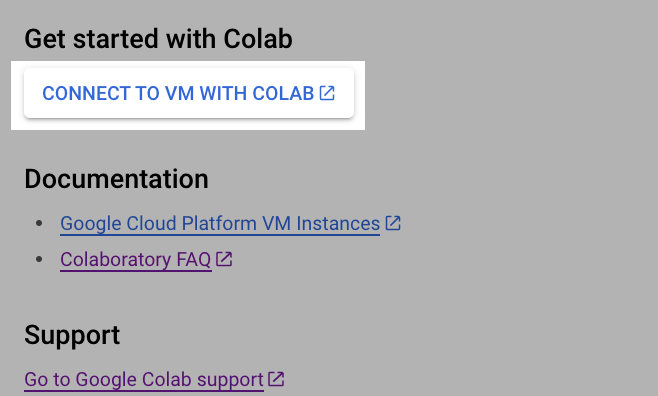Open the Google Cloud Platform VM Instances link
The image size is (658, 396).
[220, 224]
